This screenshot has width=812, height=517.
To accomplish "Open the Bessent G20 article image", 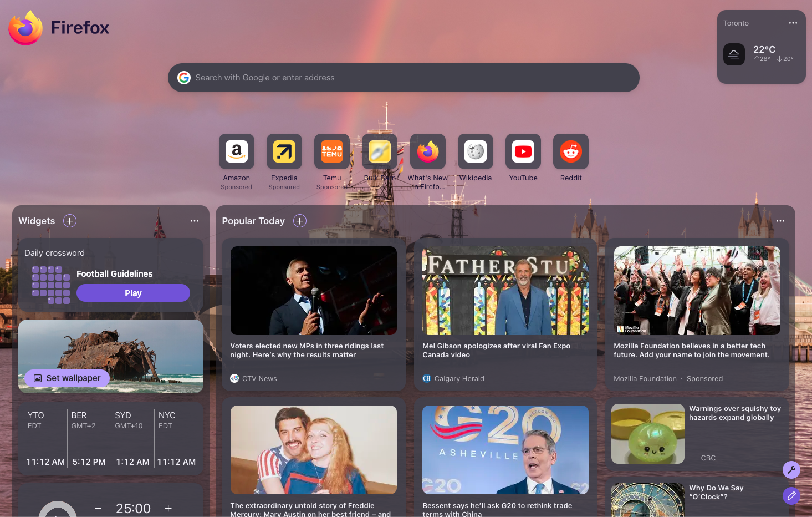I will tap(505, 450).
